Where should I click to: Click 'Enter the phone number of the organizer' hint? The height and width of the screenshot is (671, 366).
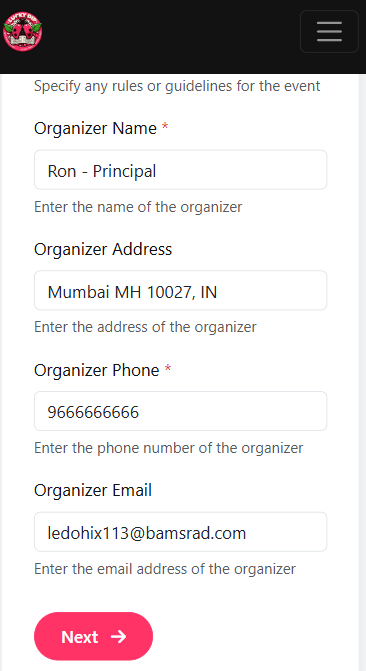tap(169, 448)
